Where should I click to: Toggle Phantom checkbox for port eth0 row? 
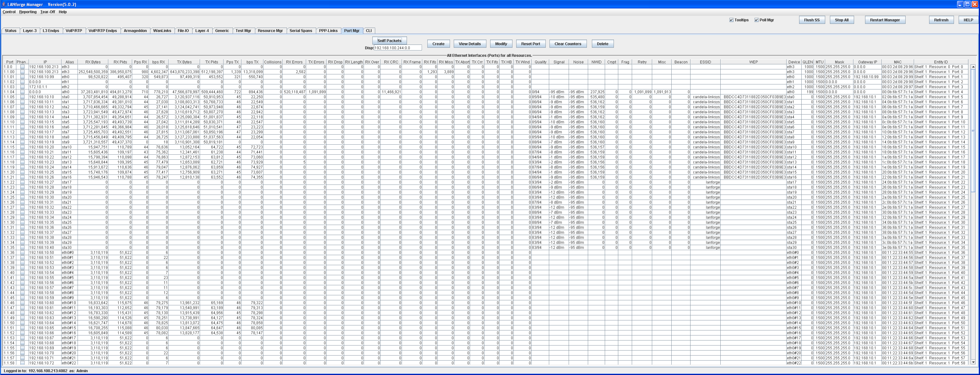(22, 77)
